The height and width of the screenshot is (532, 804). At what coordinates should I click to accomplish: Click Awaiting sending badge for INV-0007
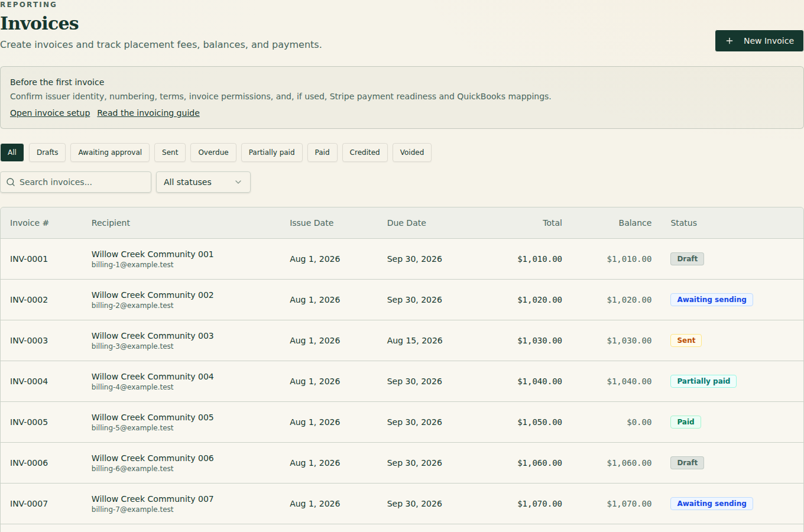click(712, 504)
